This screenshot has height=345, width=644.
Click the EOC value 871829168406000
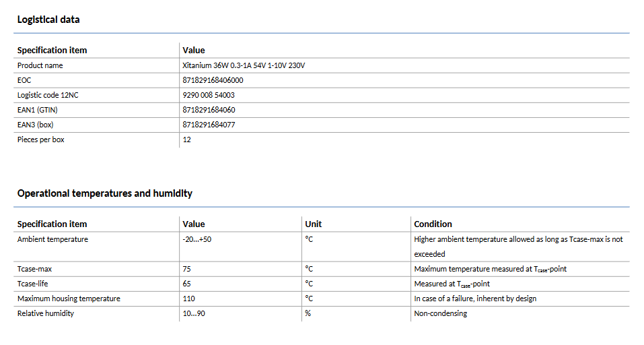pos(213,80)
